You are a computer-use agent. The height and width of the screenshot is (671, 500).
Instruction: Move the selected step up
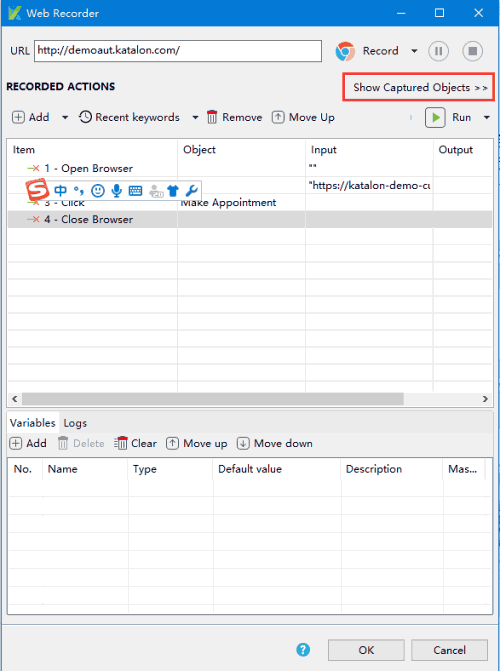[x=303, y=117]
